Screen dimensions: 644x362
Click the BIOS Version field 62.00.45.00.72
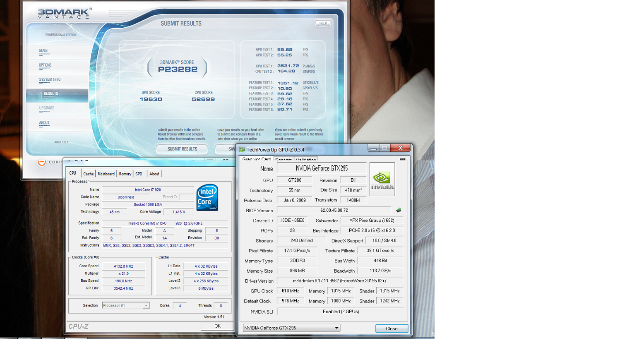[x=334, y=210]
